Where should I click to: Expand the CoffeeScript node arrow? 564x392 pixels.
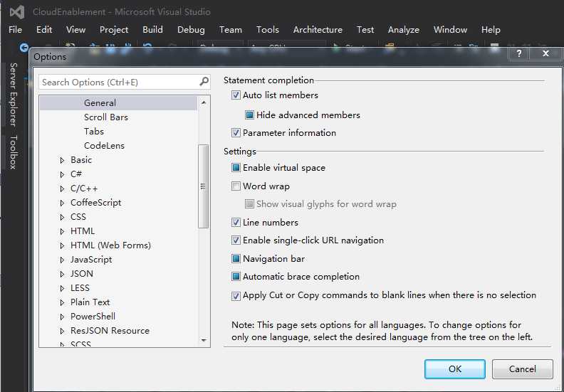pos(62,203)
